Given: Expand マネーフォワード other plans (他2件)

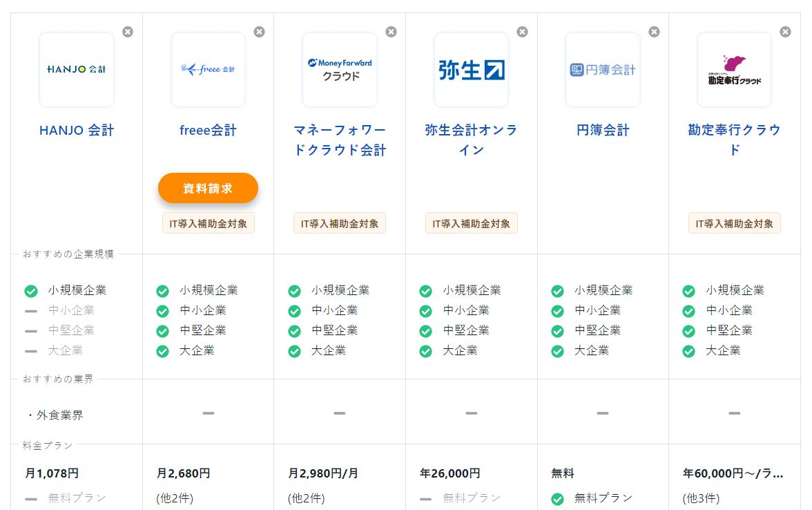Looking at the screenshot, I should click(306, 498).
